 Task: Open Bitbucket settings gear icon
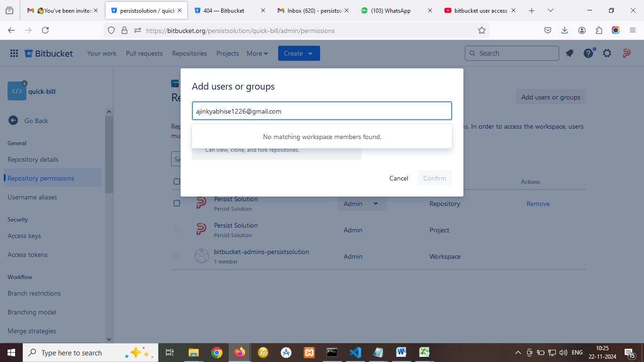click(x=607, y=53)
